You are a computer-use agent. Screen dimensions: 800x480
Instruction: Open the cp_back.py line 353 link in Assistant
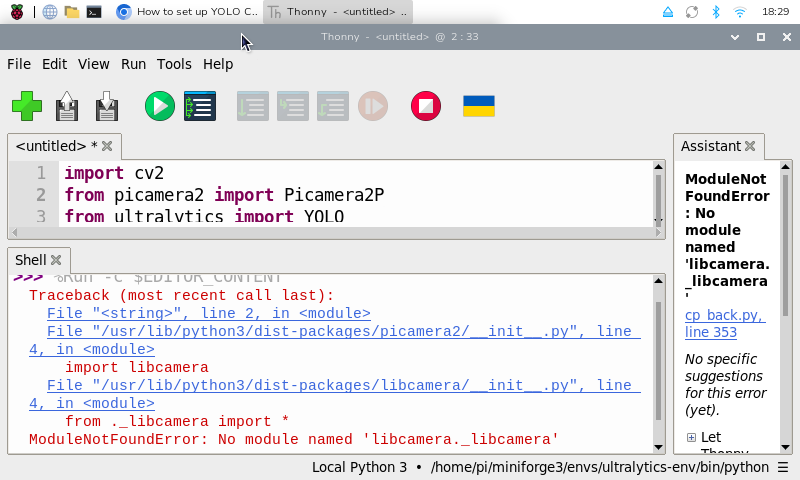click(724, 324)
